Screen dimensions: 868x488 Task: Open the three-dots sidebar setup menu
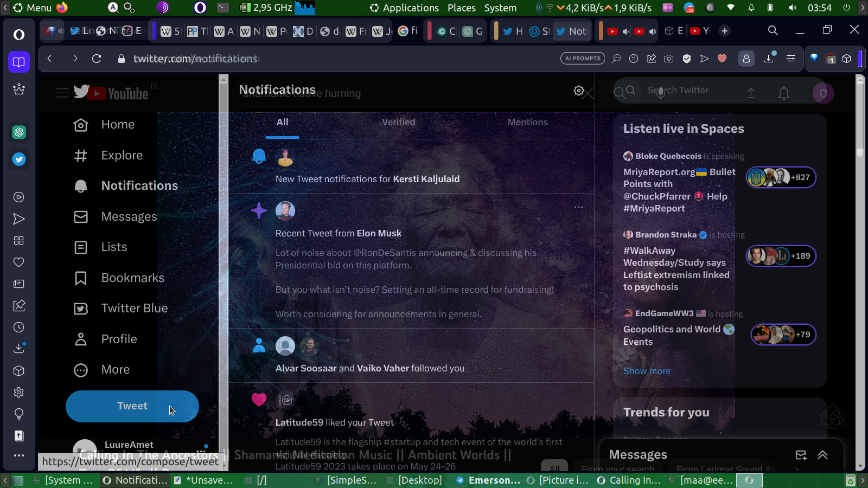[19, 455]
